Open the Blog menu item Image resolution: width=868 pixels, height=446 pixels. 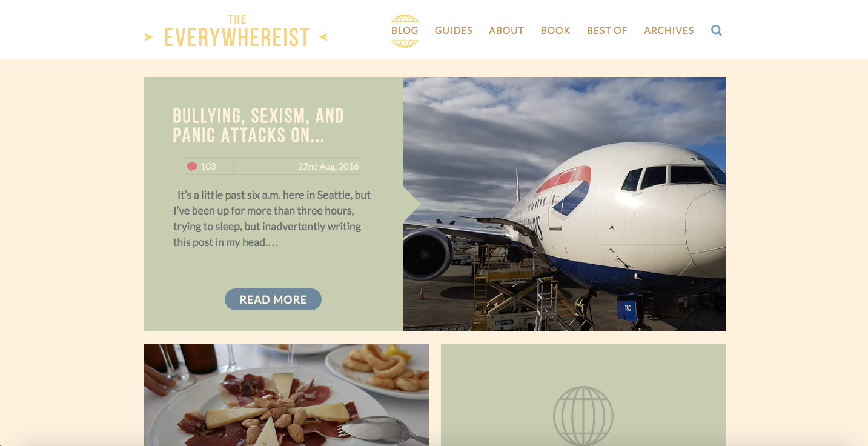405,30
